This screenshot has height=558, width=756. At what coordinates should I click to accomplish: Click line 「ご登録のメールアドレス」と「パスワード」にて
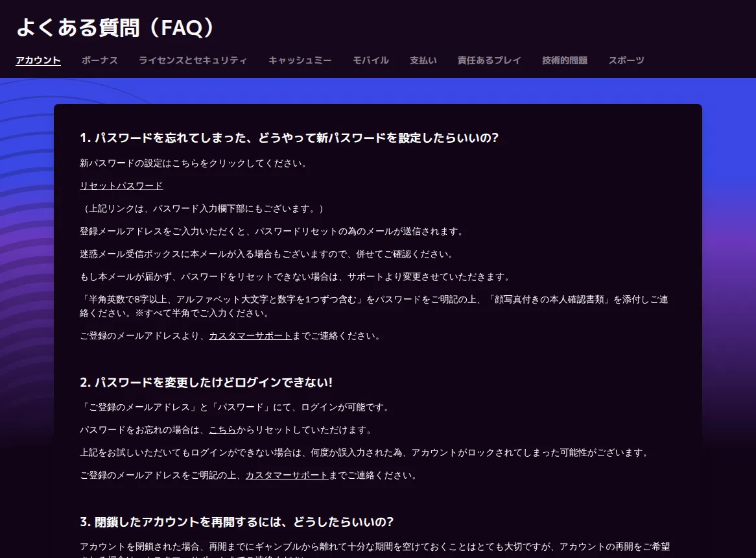tap(235, 407)
